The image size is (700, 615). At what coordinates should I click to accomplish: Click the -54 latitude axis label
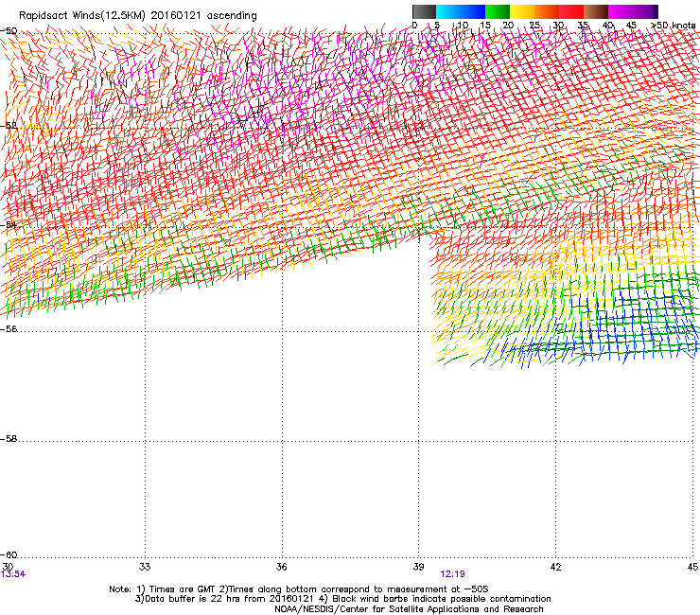point(9,224)
